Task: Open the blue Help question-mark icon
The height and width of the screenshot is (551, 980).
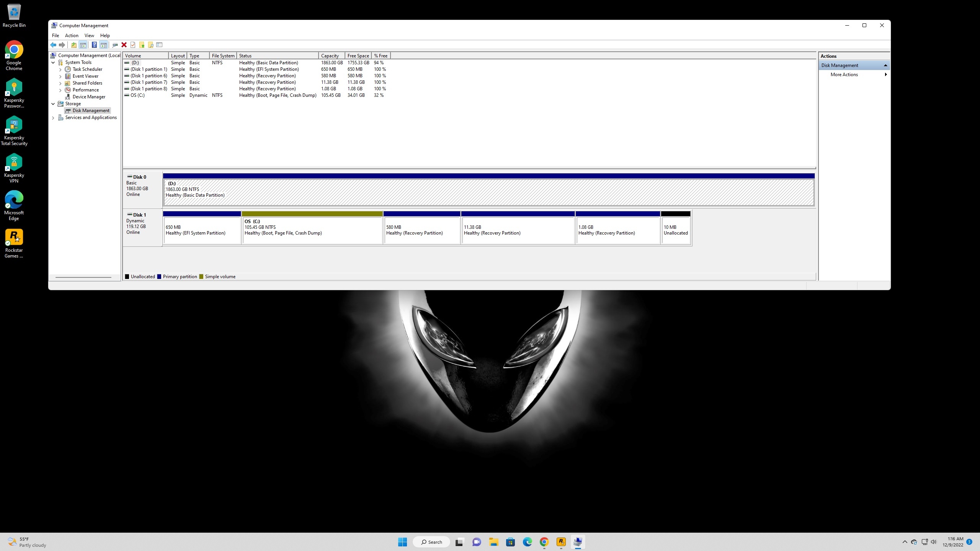Action: pyautogui.click(x=94, y=45)
